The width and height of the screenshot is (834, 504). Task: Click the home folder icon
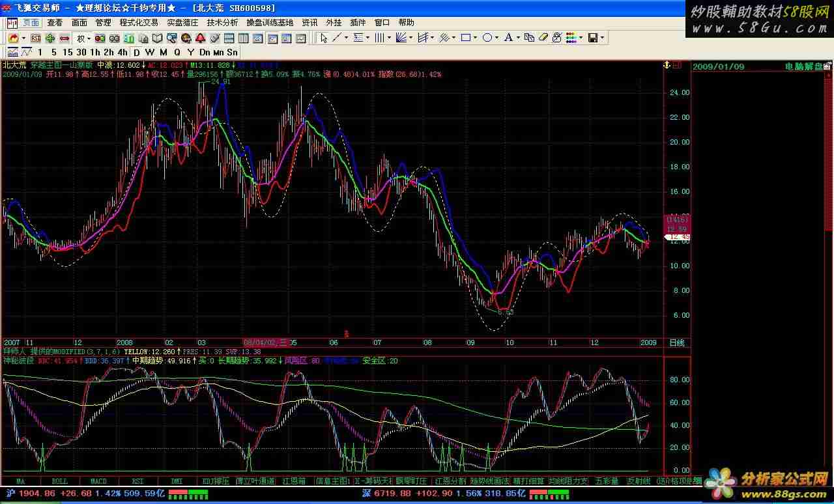[13, 38]
